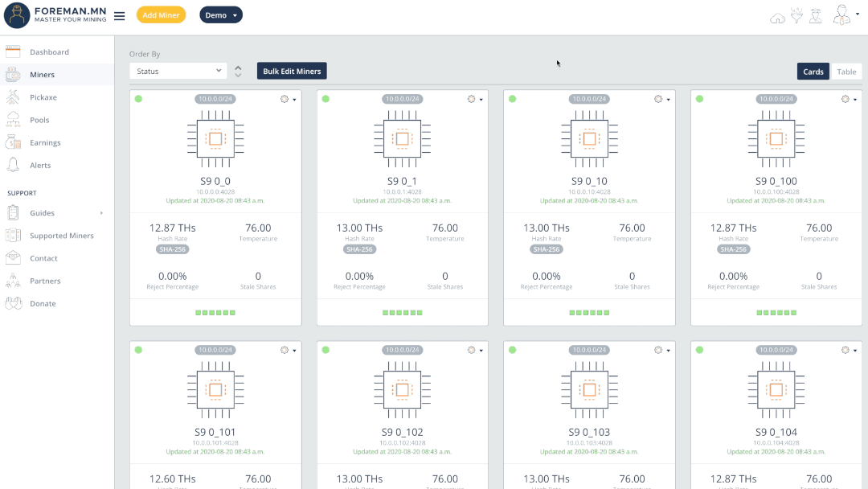The image size is (868, 489).
Task: Click the chip icon for S9 0_104
Action: click(x=776, y=390)
